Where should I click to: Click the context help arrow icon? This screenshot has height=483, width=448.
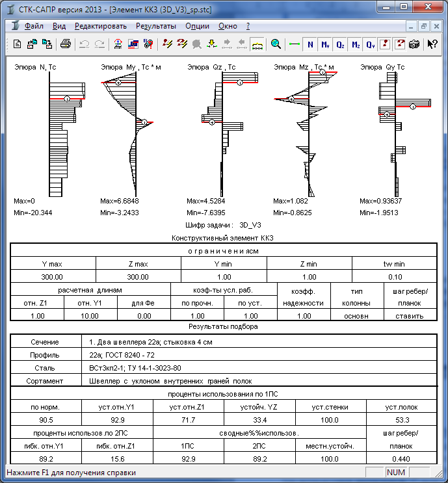(432, 44)
